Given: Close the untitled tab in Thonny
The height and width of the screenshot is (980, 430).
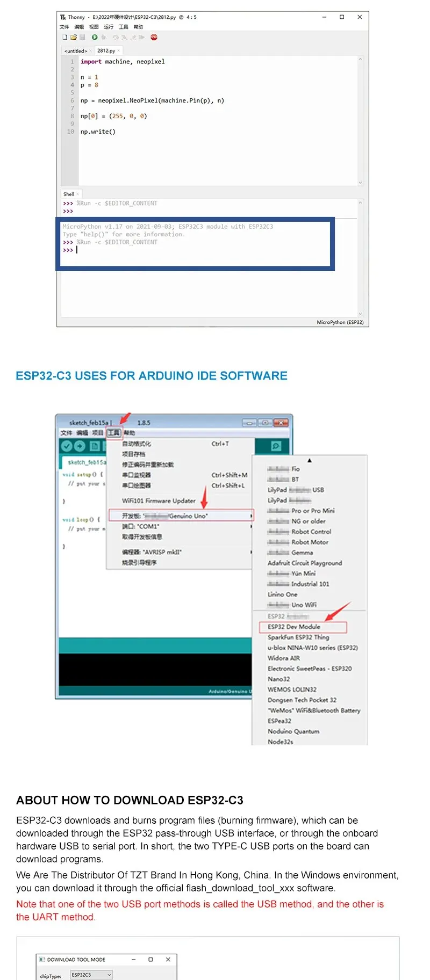Looking at the screenshot, I should click(x=90, y=51).
